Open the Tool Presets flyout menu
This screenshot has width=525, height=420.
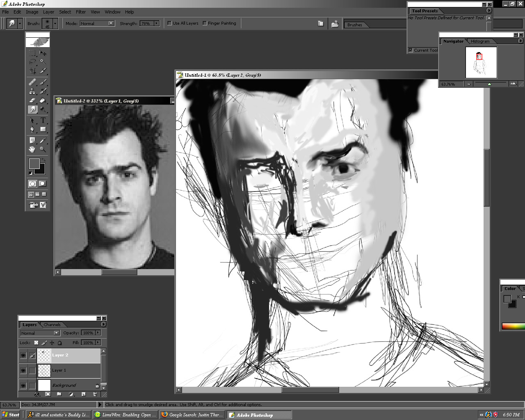[489, 11]
